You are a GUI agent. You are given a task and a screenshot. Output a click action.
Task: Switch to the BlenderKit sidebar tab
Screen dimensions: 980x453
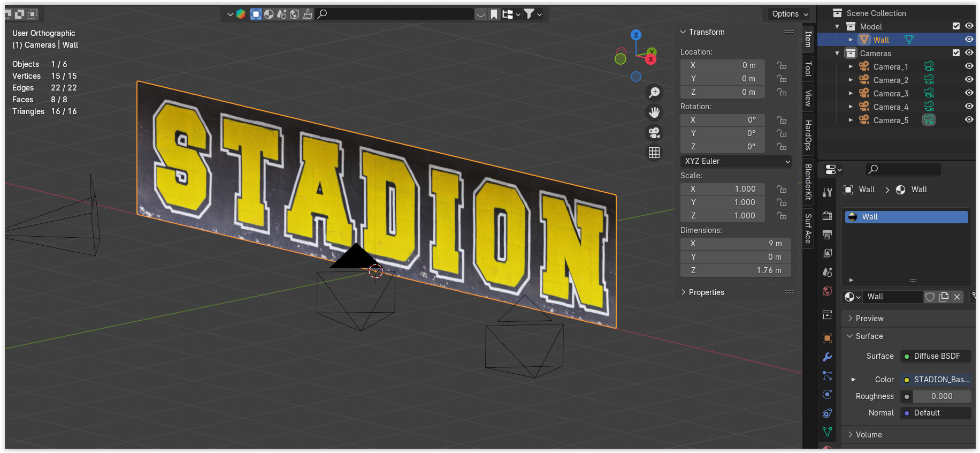coord(808,182)
